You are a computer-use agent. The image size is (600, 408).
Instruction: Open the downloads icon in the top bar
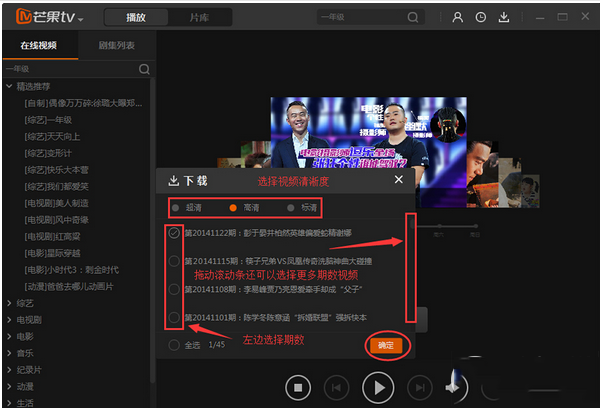(504, 17)
